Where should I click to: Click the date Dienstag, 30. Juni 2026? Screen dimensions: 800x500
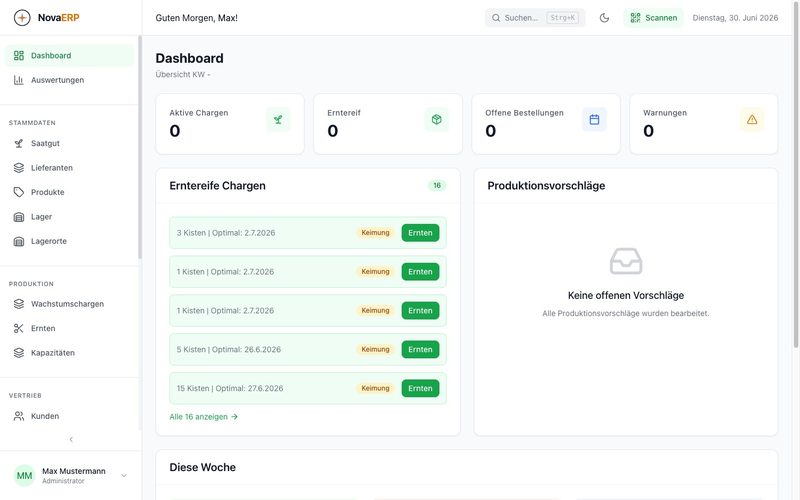[x=735, y=18]
